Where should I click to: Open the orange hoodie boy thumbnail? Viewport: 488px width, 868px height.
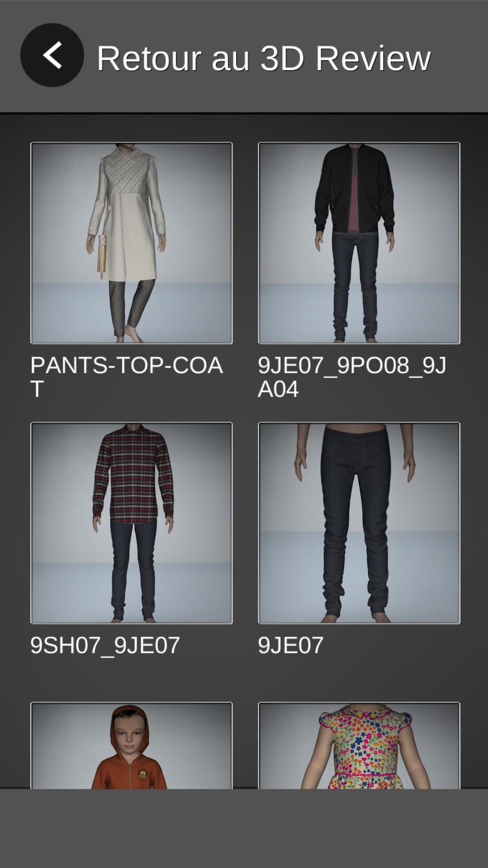[x=131, y=746]
